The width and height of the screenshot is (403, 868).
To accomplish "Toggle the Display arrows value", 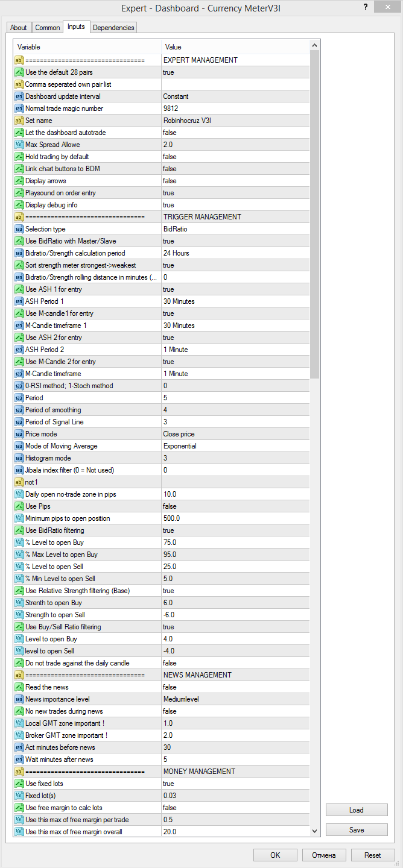I will tap(235, 181).
